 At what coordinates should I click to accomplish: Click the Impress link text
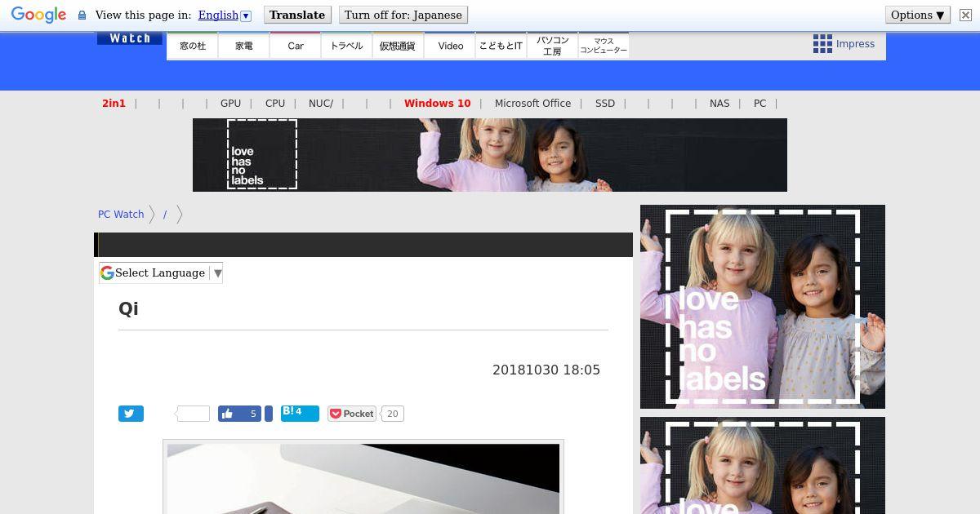pyautogui.click(x=855, y=44)
